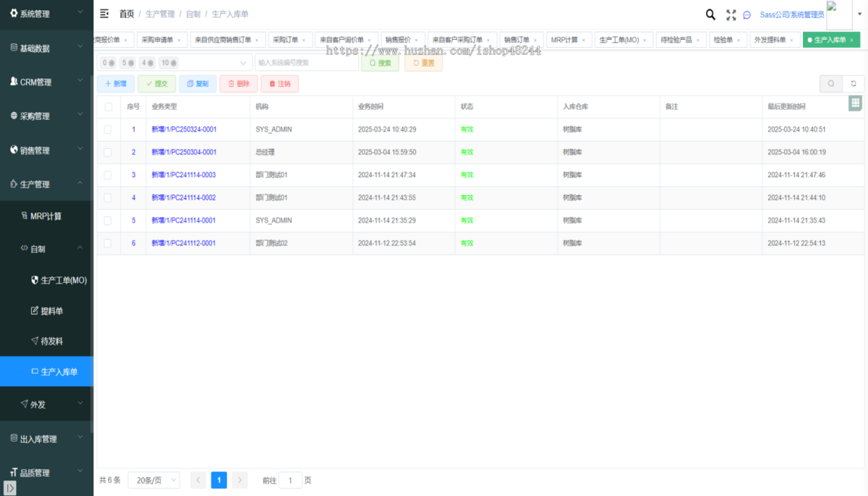The height and width of the screenshot is (496, 868).
Task: Click the 删除 delete button
Action: pyautogui.click(x=239, y=84)
